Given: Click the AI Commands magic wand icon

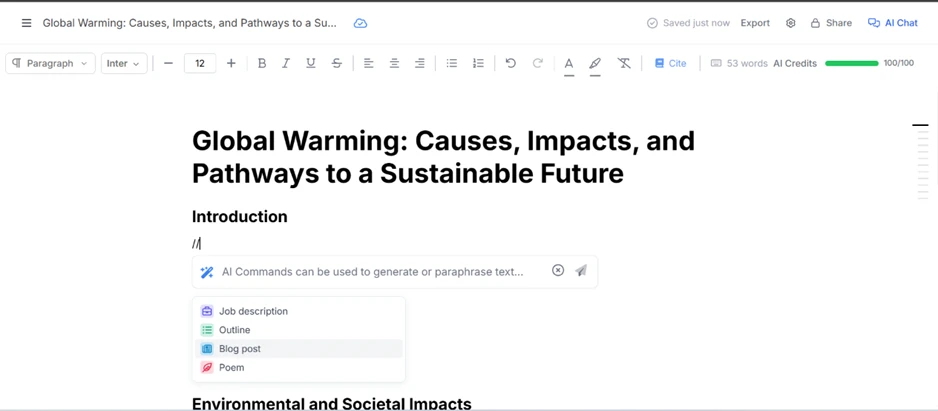Looking at the screenshot, I should [x=207, y=272].
